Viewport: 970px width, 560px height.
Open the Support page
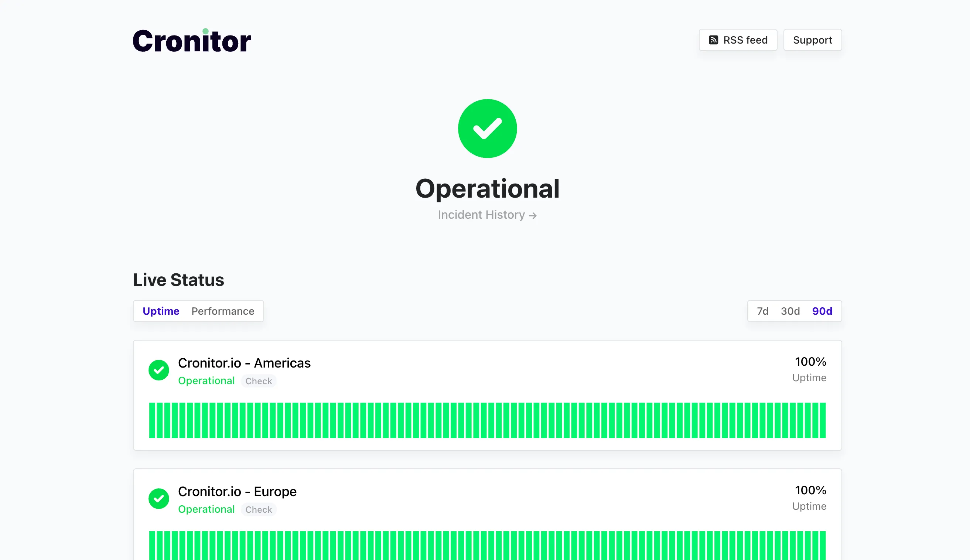pos(812,40)
